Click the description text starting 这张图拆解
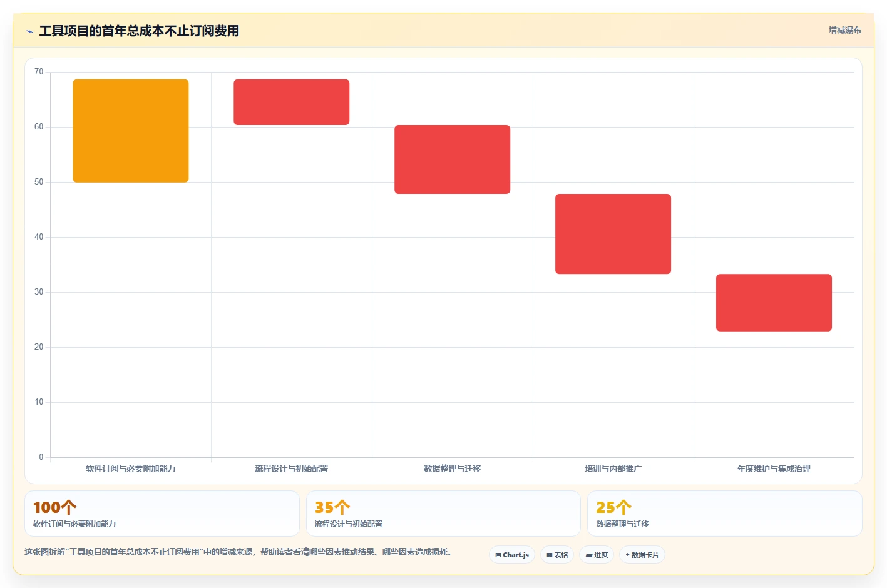Image resolution: width=887 pixels, height=588 pixels. (238, 552)
